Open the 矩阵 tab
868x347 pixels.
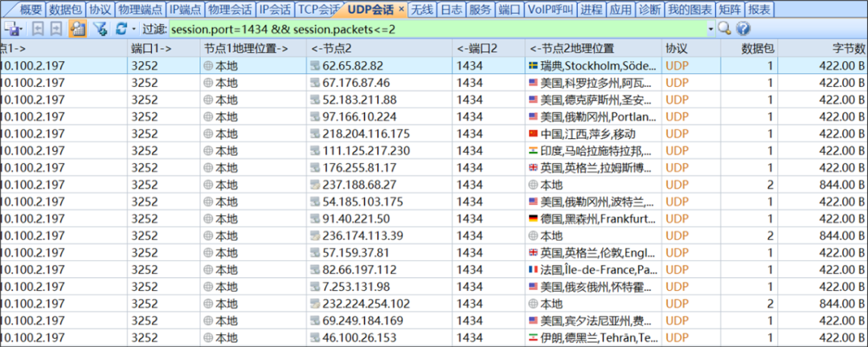click(729, 10)
